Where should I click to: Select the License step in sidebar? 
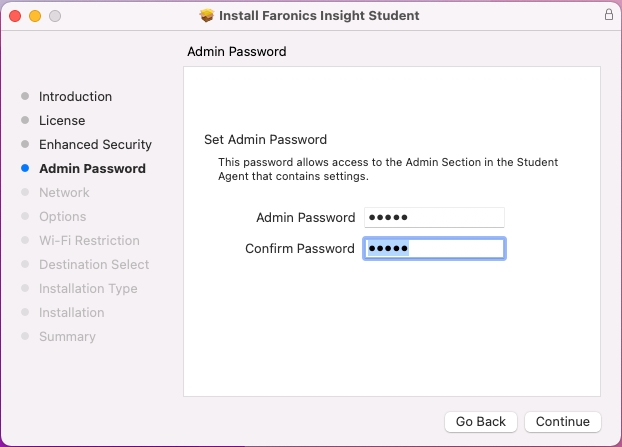62,121
